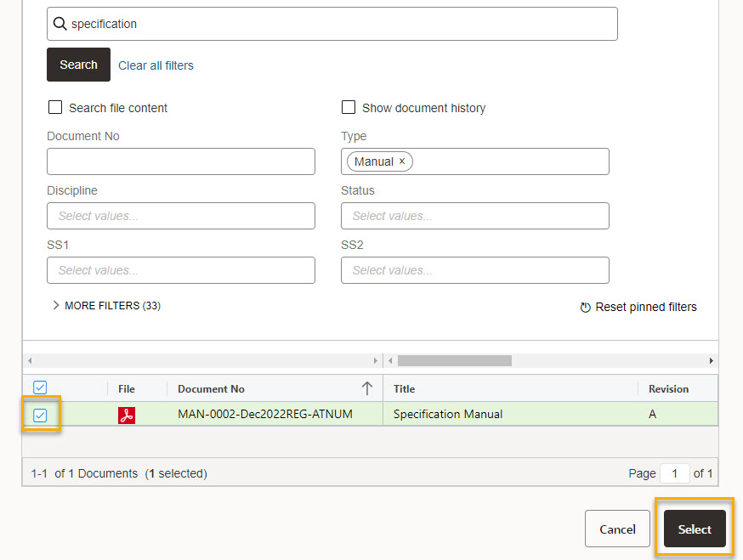Click left arrow of frozen columns scrollbar

click(30, 360)
